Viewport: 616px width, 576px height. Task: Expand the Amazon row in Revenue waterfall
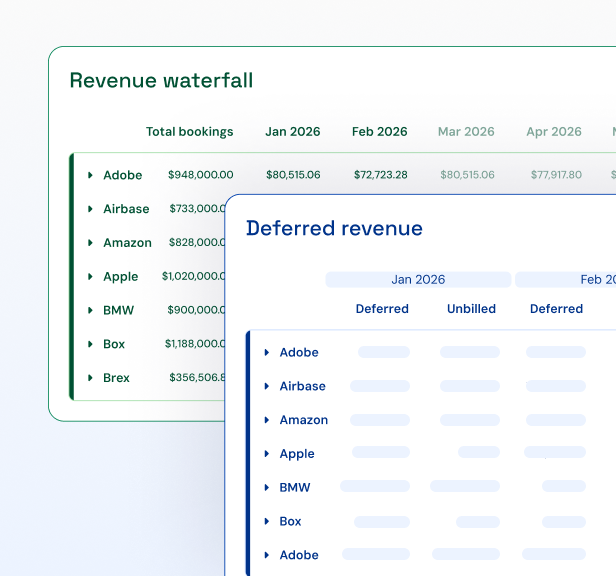click(90, 242)
